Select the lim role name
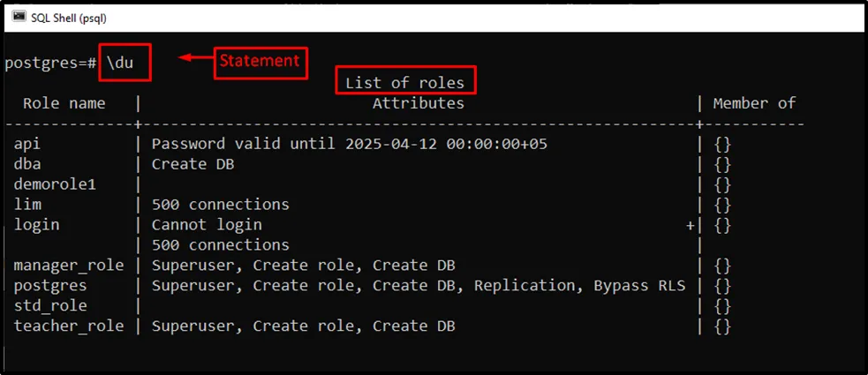This screenshot has height=375, width=868. click(27, 205)
